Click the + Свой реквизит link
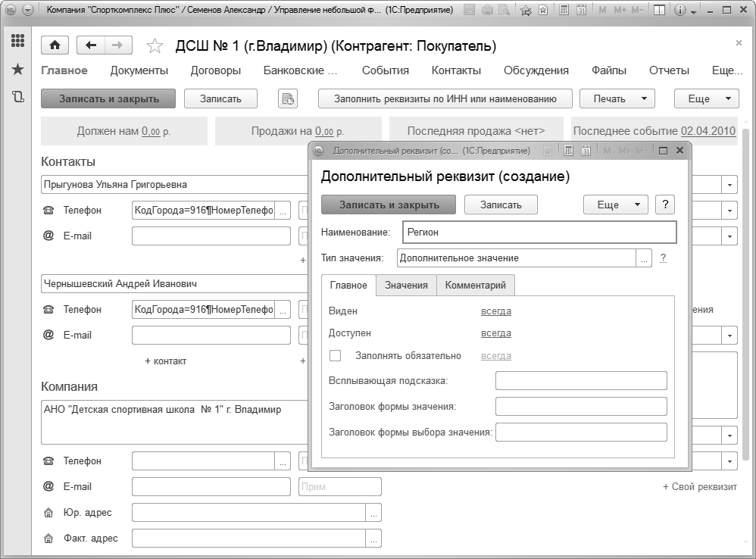756x559 pixels. (700, 487)
